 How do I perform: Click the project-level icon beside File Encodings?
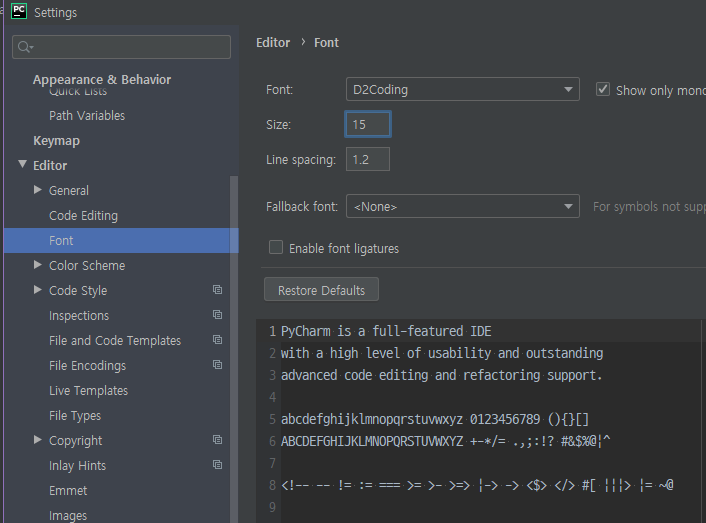[x=217, y=365]
